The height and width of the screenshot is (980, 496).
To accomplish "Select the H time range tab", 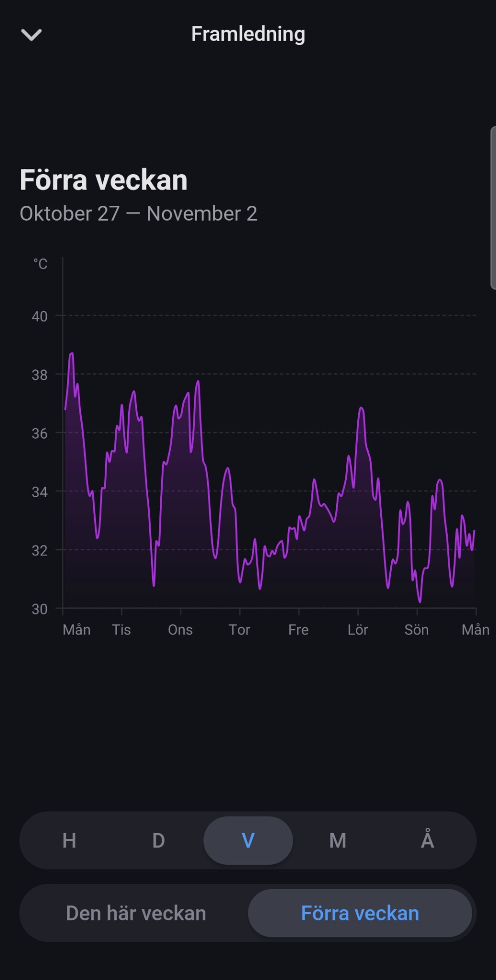I will [69, 840].
